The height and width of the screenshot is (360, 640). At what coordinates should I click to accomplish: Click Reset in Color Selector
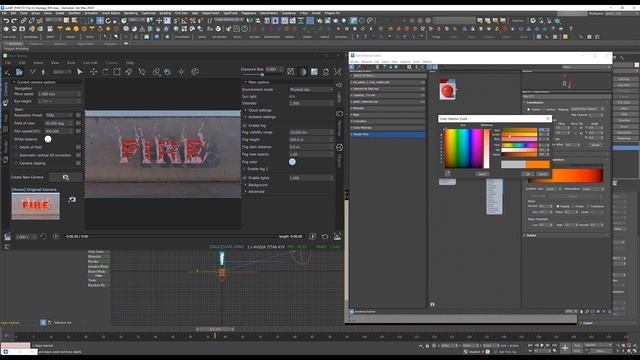click(x=482, y=174)
